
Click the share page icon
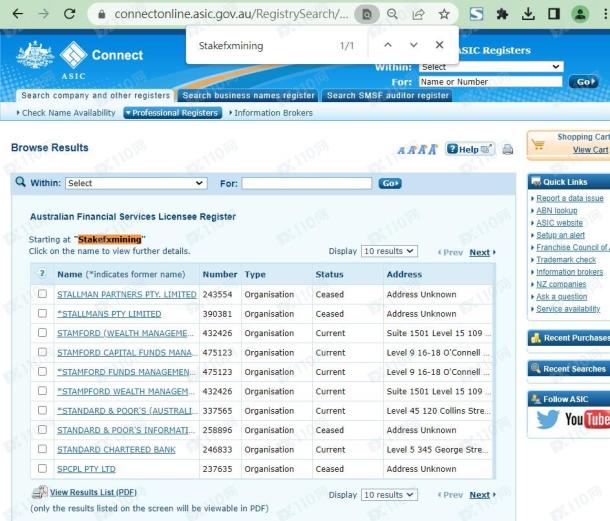[x=418, y=14]
